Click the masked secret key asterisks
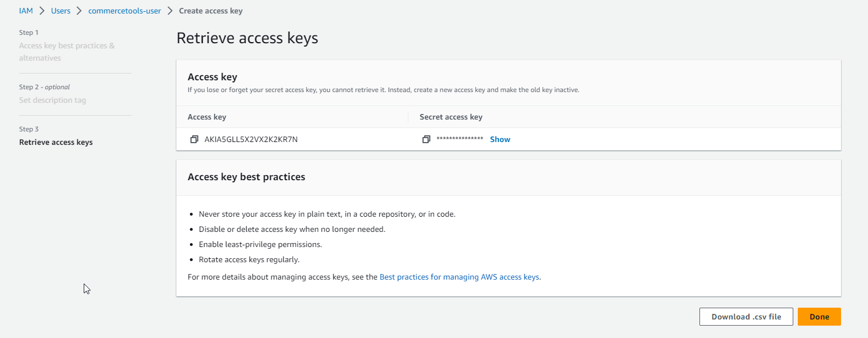 coord(460,139)
